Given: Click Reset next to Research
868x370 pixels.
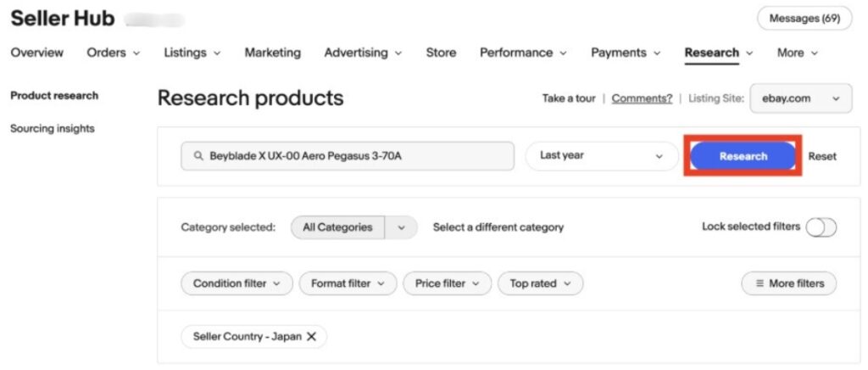Looking at the screenshot, I should [x=821, y=156].
